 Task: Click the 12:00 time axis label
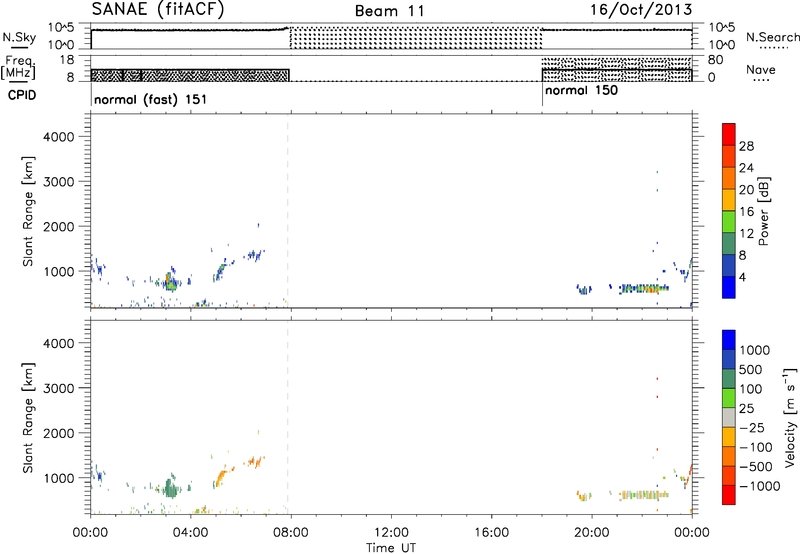click(391, 533)
